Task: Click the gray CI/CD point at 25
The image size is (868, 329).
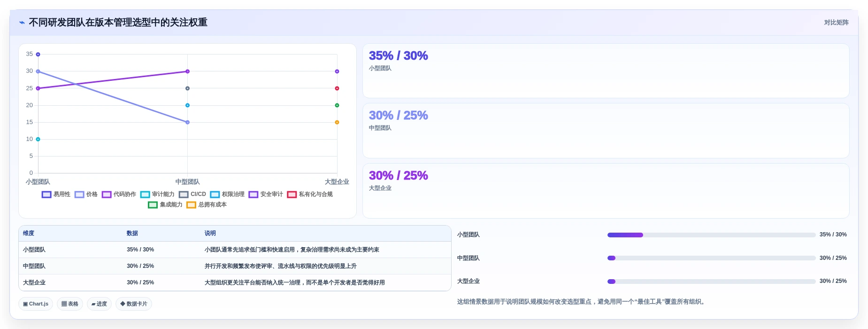Action: coord(187,88)
